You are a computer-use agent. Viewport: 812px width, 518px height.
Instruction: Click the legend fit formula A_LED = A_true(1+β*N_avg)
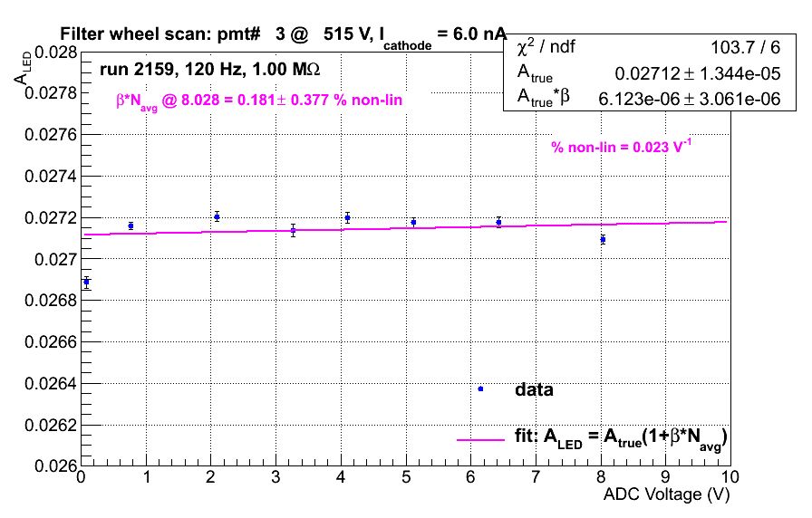[x=621, y=439]
